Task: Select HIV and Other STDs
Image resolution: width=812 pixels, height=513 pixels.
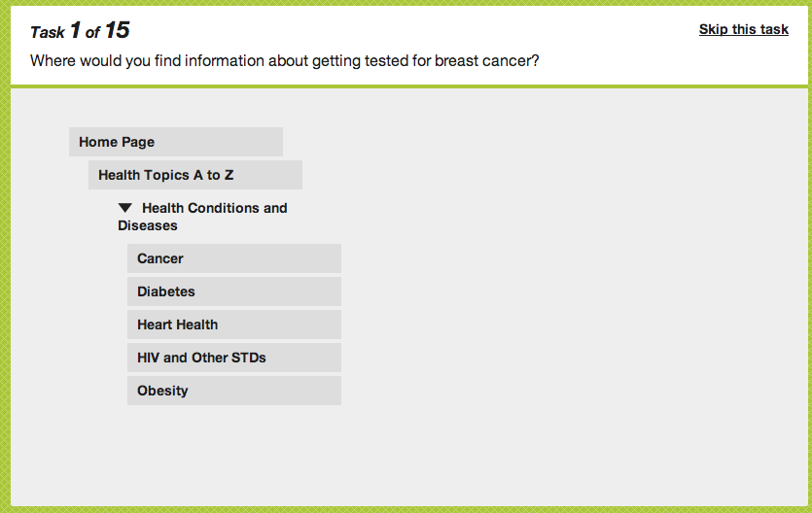Action: click(x=233, y=358)
